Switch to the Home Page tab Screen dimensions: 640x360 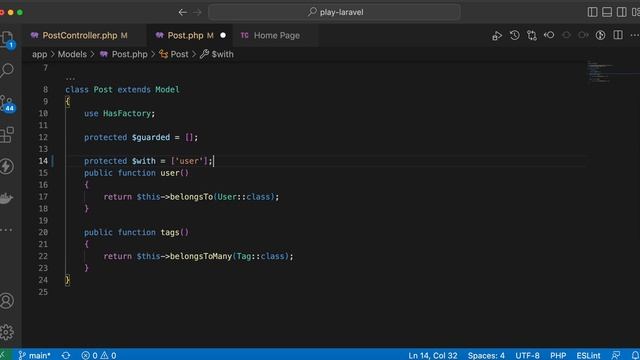[x=276, y=36]
